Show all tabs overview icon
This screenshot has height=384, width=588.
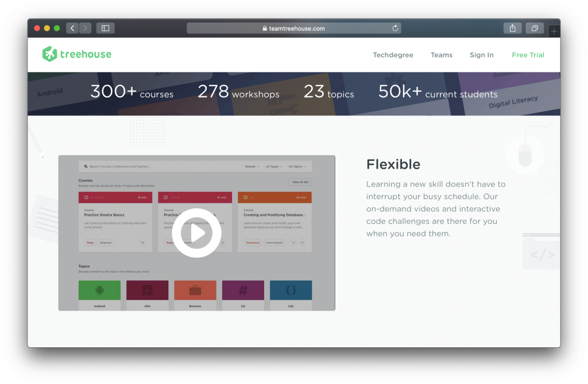[x=535, y=28]
